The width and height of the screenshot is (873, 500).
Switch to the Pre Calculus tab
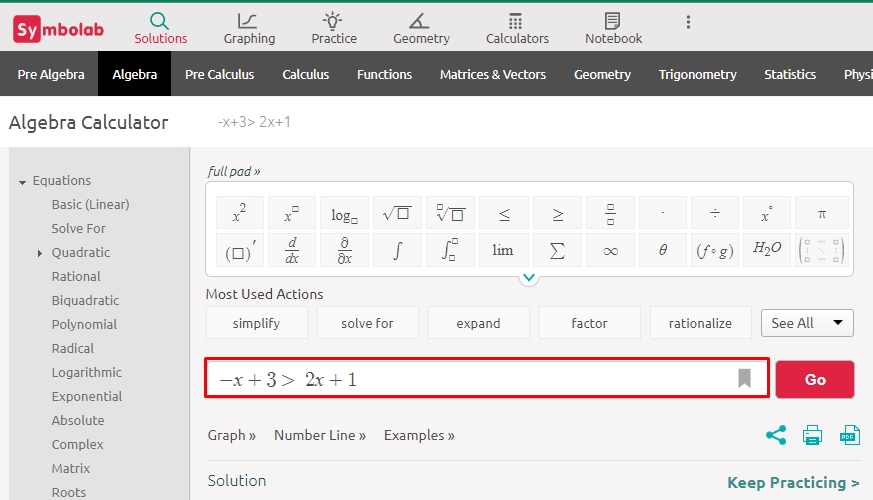pyautogui.click(x=219, y=74)
